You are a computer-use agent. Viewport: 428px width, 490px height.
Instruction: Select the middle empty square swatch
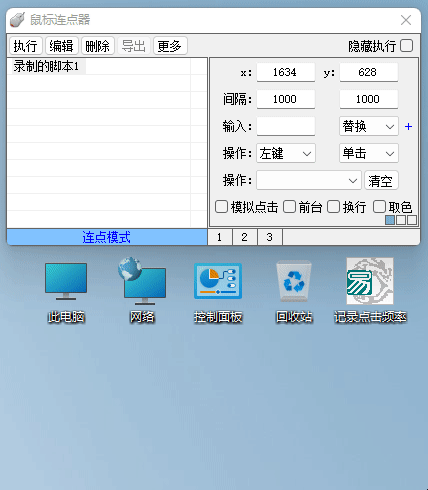[x=401, y=220]
